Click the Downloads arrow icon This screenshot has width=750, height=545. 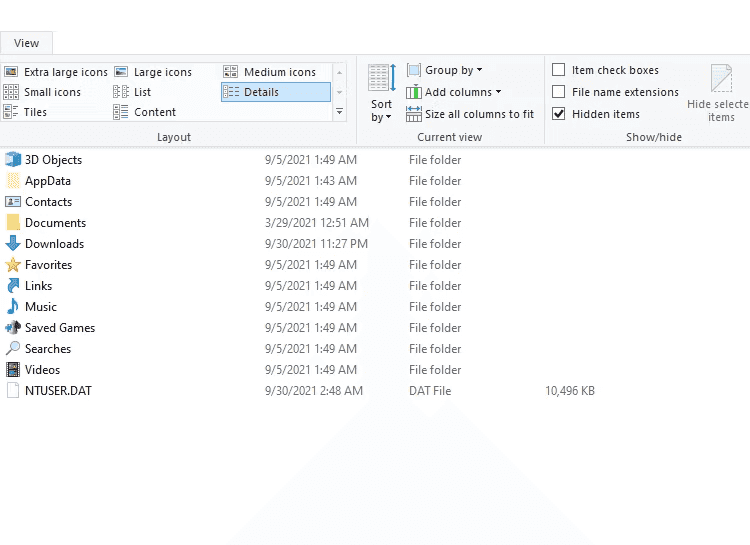coord(13,244)
